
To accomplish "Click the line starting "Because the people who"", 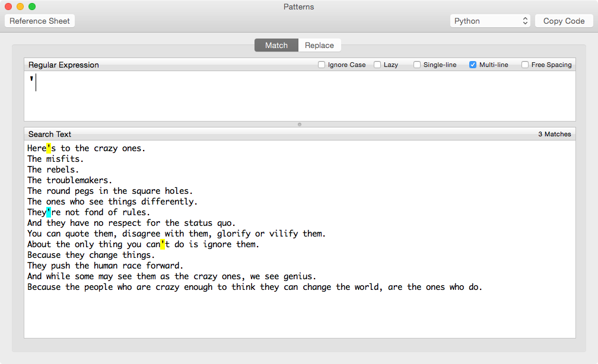I will coord(255,287).
